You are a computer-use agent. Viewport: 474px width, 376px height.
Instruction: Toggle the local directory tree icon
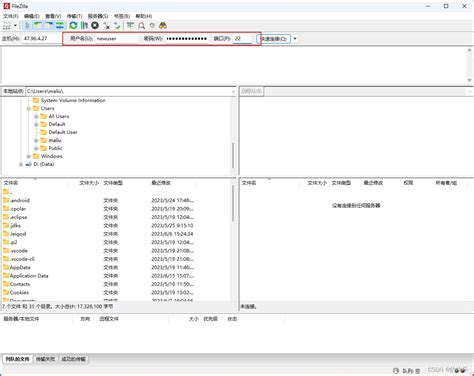38,25
